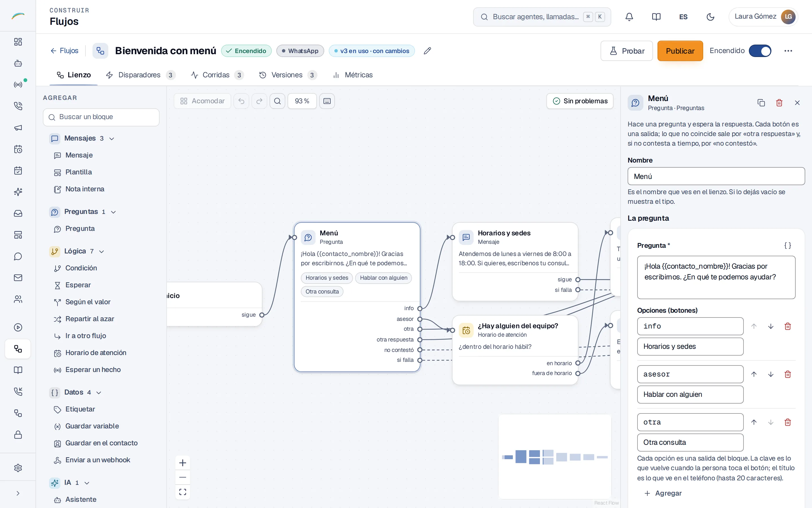
Task: Delete the 'asesor' option
Action: [x=787, y=374]
